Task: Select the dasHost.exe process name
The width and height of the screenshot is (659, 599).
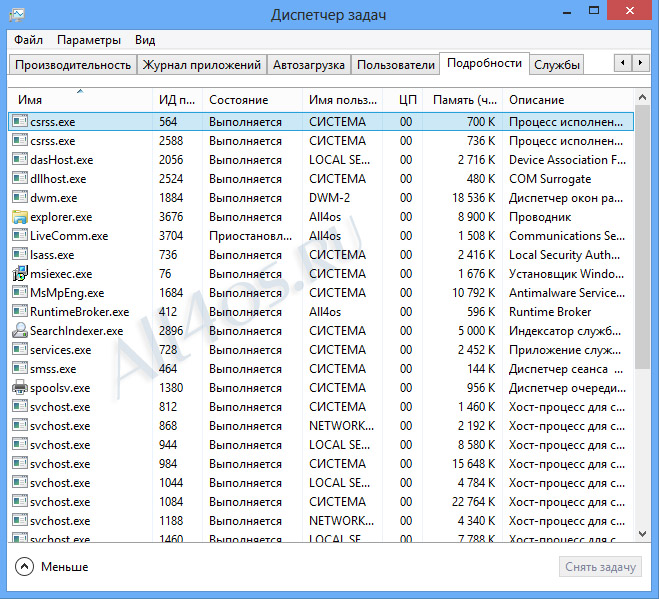Action: (62, 160)
